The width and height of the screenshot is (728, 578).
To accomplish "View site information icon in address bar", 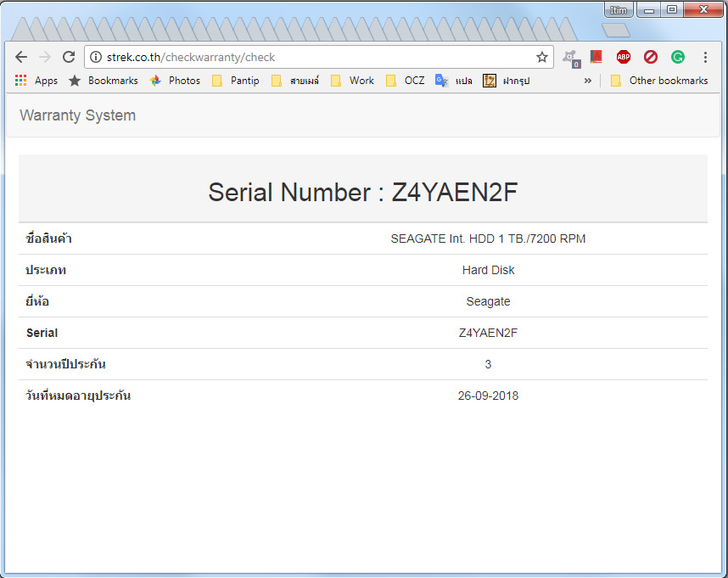I will click(x=96, y=57).
